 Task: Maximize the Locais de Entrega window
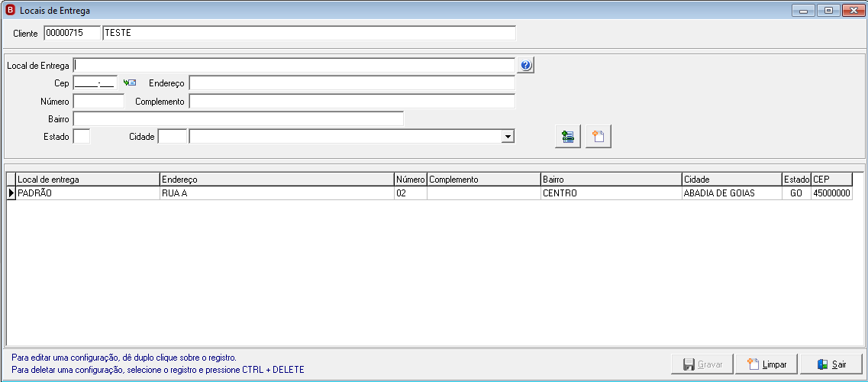click(829, 10)
